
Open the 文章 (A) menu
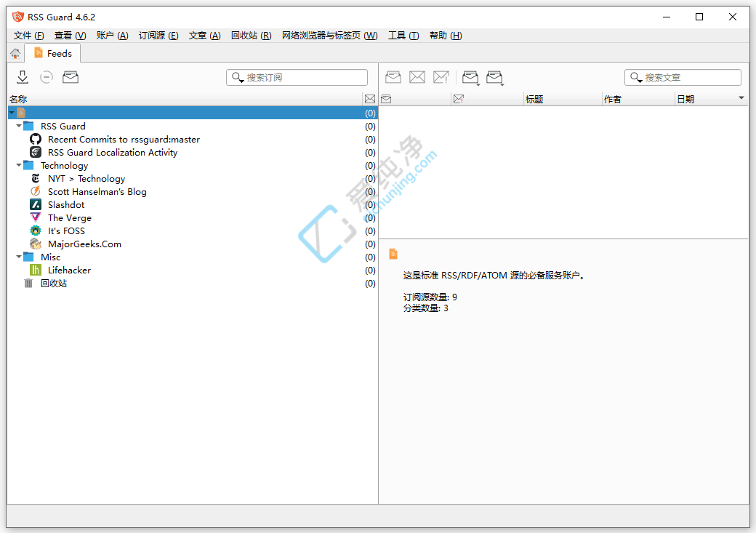(x=204, y=36)
